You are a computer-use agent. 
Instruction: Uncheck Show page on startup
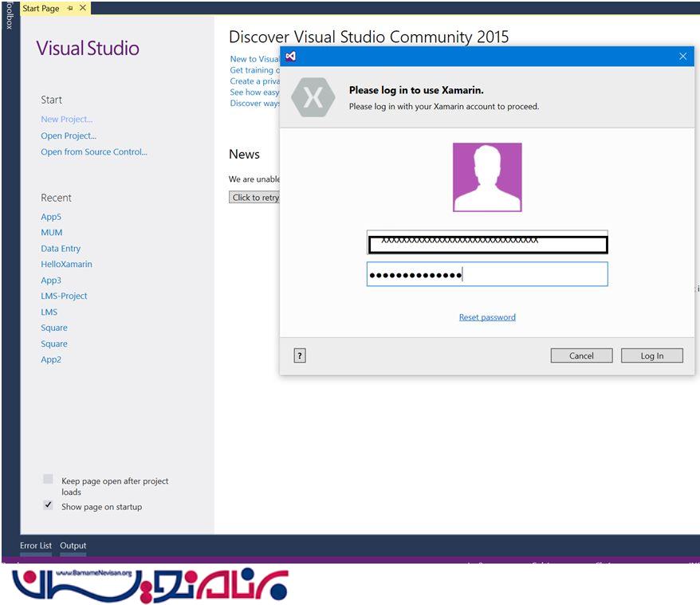(49, 505)
